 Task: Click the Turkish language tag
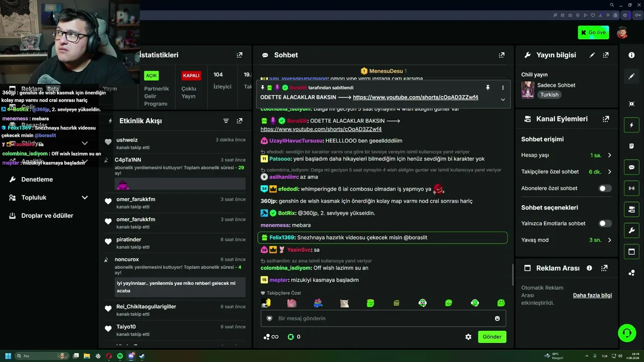coord(549,95)
